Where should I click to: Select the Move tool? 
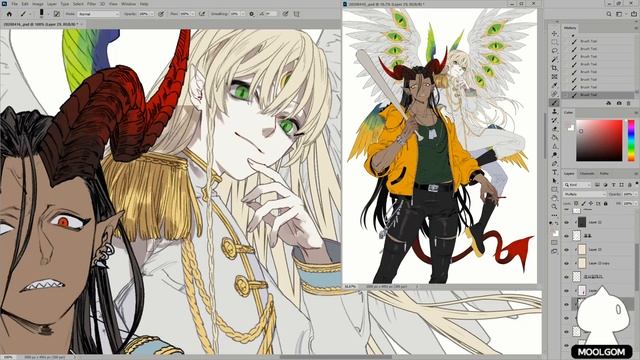[554, 33]
